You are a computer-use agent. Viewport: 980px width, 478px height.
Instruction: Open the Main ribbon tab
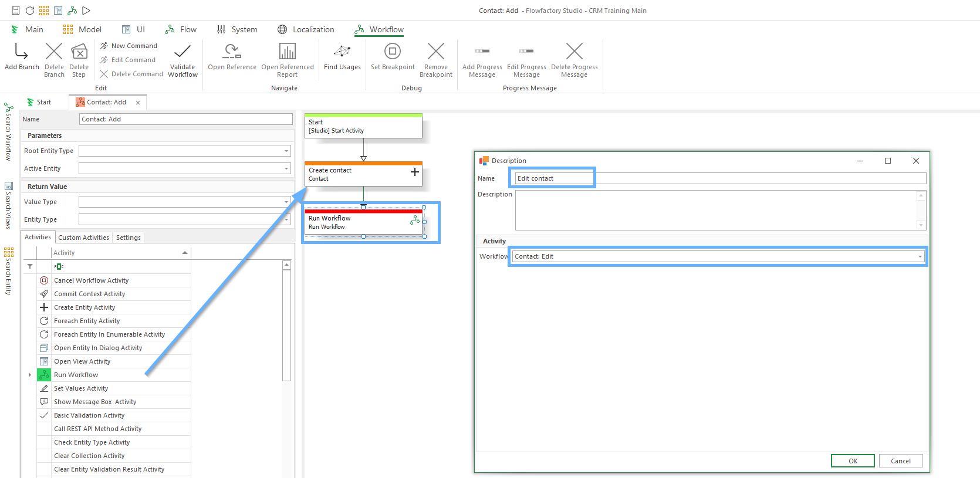28,29
